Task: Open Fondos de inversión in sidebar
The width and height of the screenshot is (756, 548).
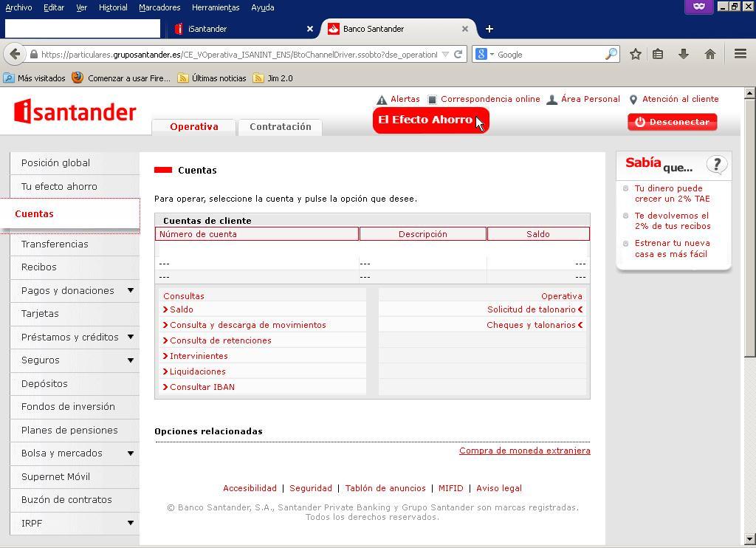Action: [75, 407]
